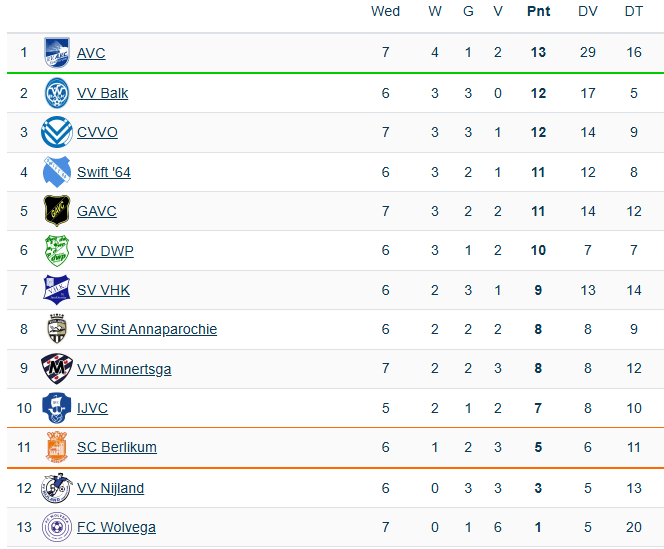This screenshot has width=664, height=549.
Task: Follow the FC Wolvega link
Action: [116, 527]
